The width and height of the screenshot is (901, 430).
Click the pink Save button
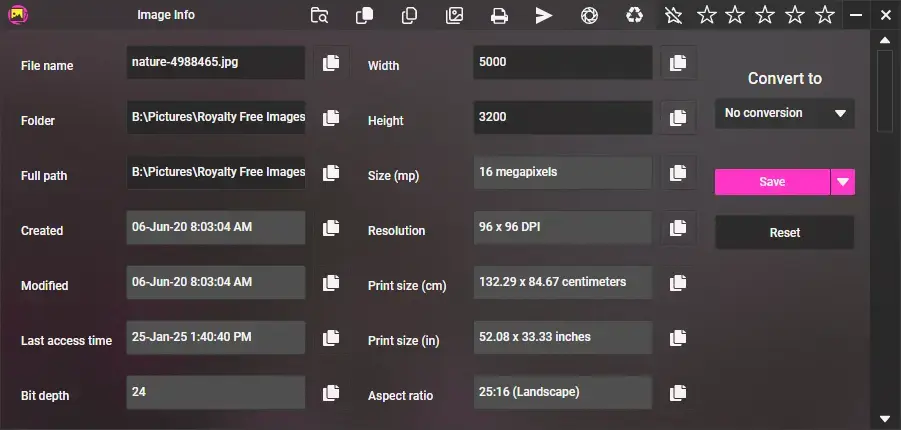(x=772, y=182)
